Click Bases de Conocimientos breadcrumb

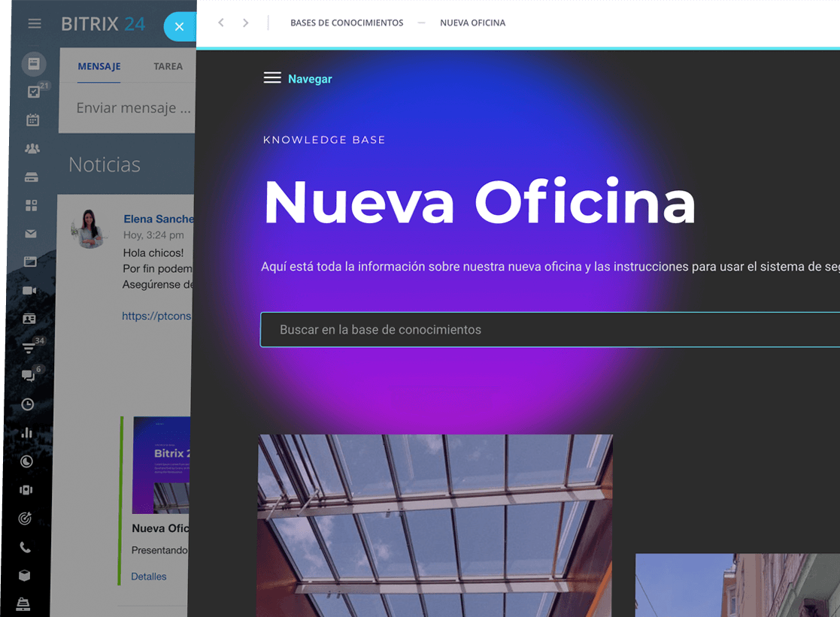point(347,23)
